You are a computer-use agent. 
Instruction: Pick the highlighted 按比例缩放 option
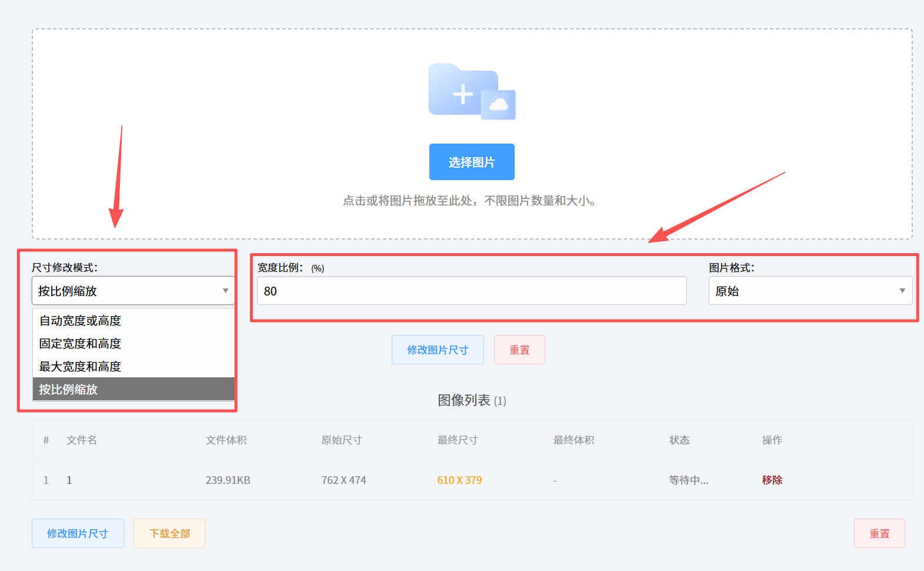tap(134, 389)
